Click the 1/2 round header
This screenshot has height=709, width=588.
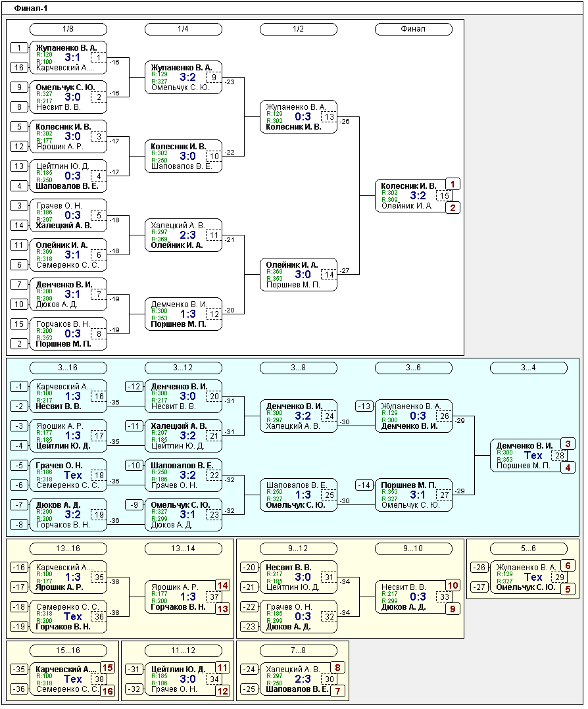pyautogui.click(x=298, y=29)
